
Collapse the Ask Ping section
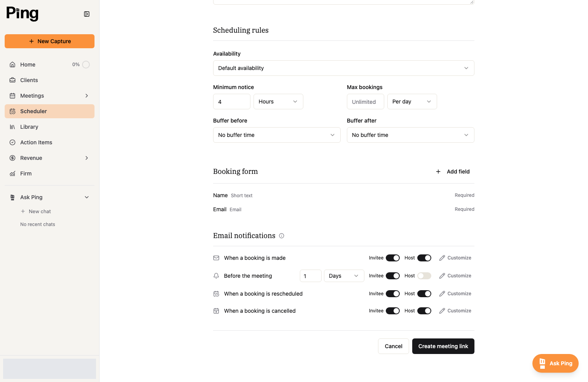(87, 197)
